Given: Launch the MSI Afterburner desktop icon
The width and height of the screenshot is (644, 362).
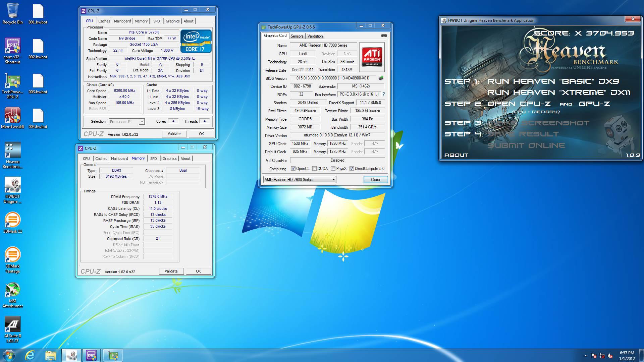Looking at the screenshot, I should click(12, 295).
